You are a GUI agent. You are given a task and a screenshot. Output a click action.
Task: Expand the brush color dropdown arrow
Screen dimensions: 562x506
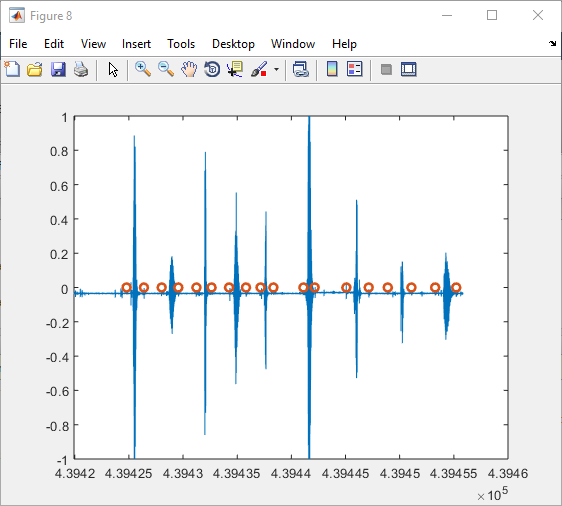276,69
